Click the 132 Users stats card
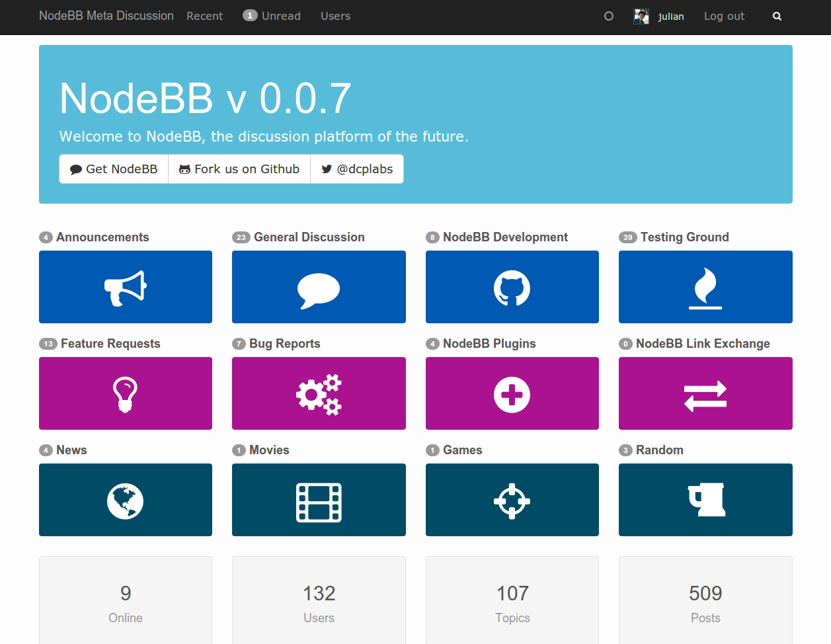 [319, 600]
